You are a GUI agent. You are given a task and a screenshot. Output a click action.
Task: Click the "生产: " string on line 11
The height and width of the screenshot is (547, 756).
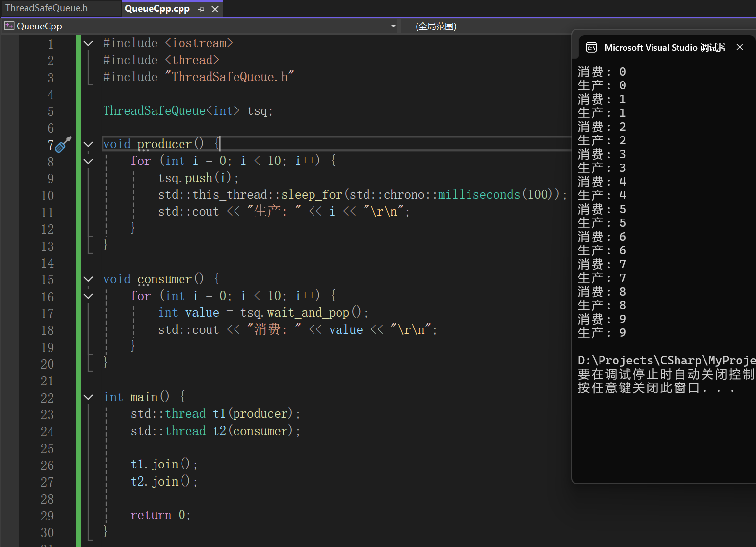pos(274,212)
